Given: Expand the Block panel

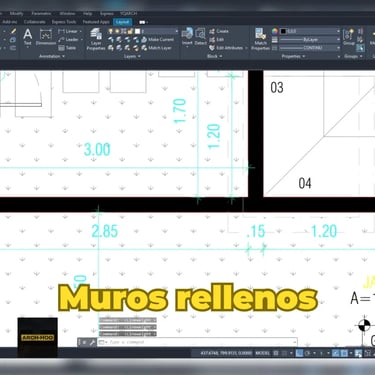Looking at the screenshot, I should point(214,56).
